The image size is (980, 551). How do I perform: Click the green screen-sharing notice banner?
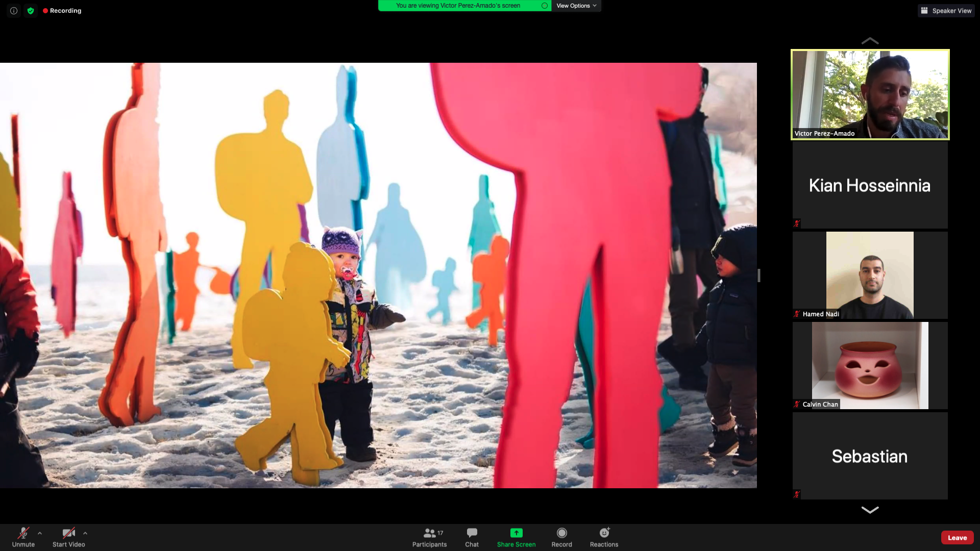[464, 6]
